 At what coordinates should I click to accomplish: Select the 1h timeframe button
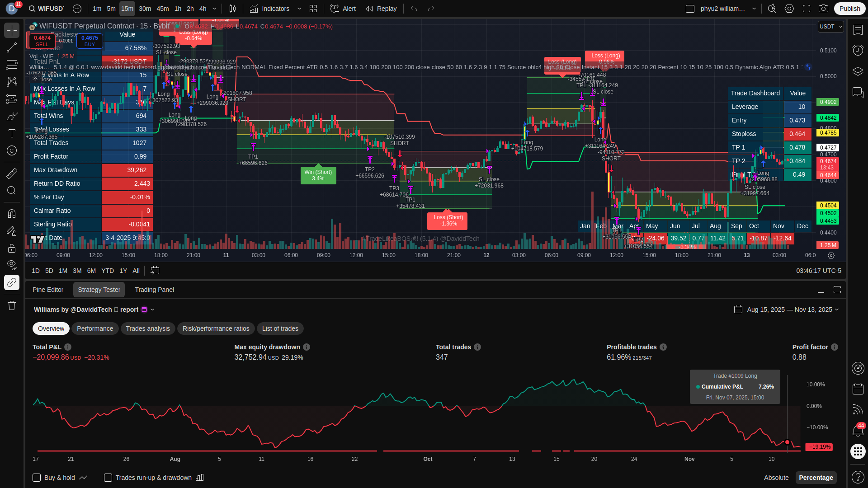(x=178, y=9)
